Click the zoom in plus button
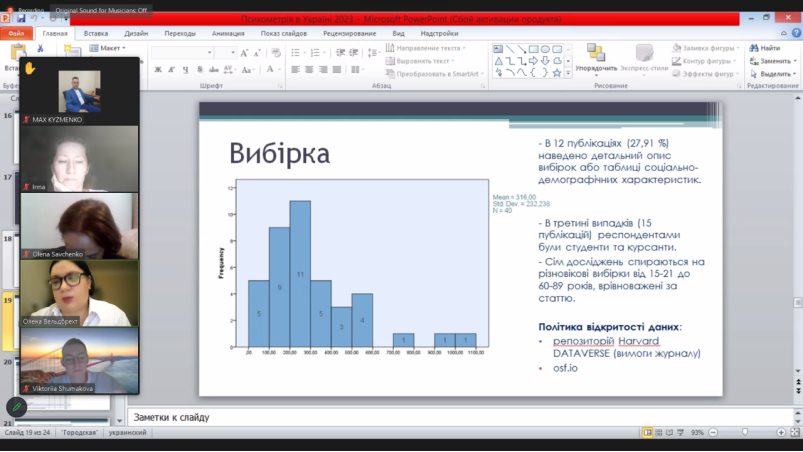 780,432
